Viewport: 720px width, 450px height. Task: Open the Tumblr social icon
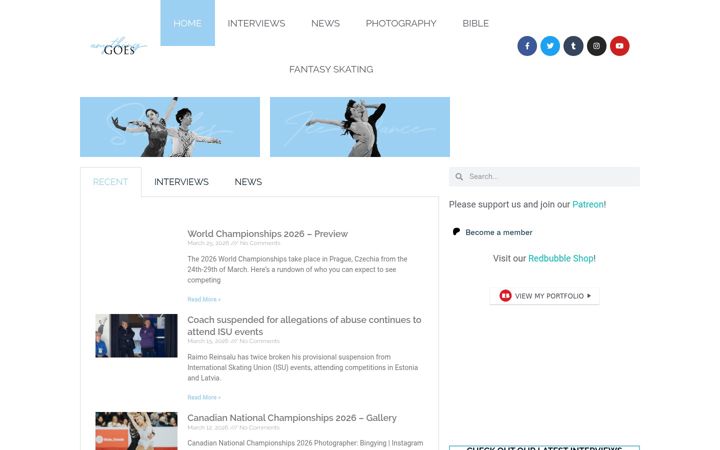point(573,46)
